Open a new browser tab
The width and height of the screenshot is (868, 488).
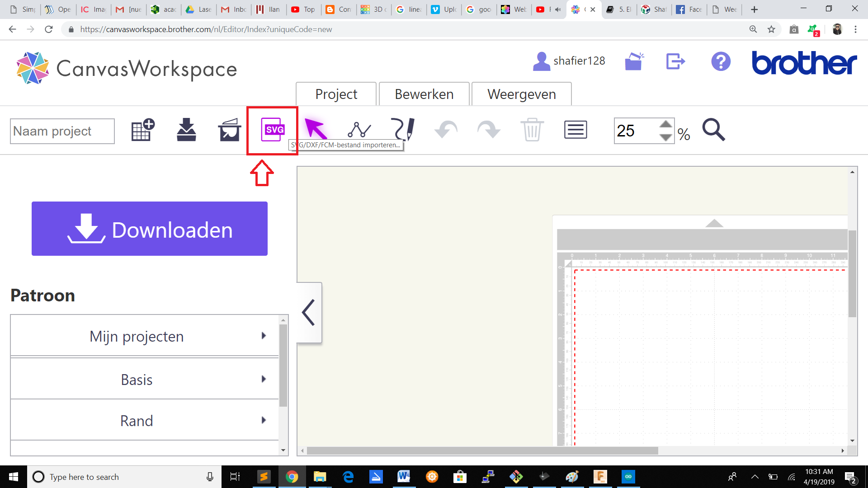point(754,9)
